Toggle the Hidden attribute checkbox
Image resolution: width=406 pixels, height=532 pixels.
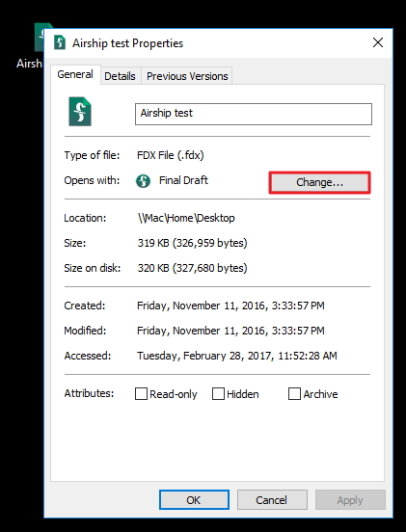pos(218,394)
